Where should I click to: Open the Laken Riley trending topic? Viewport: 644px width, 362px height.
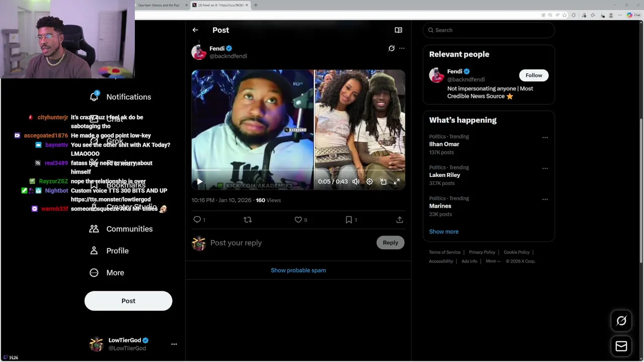point(445,175)
